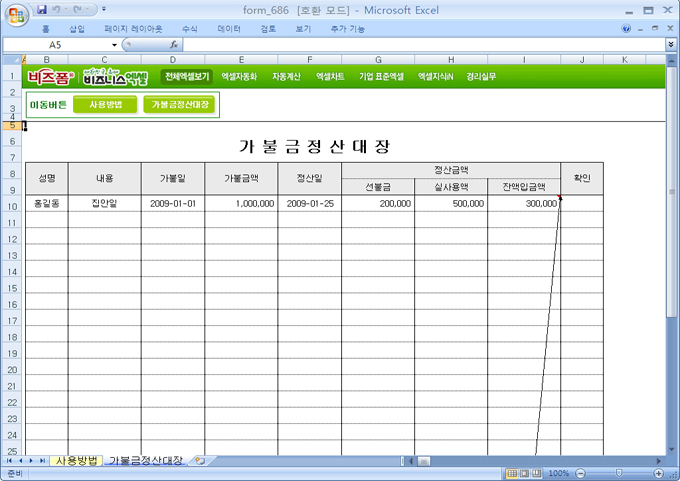Click the insert new worksheet icon

(x=200, y=461)
